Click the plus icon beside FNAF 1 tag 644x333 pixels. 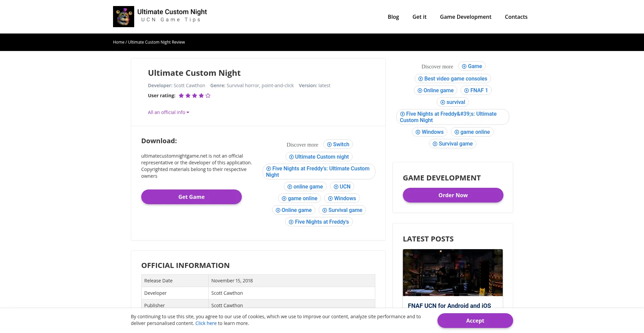(x=466, y=91)
